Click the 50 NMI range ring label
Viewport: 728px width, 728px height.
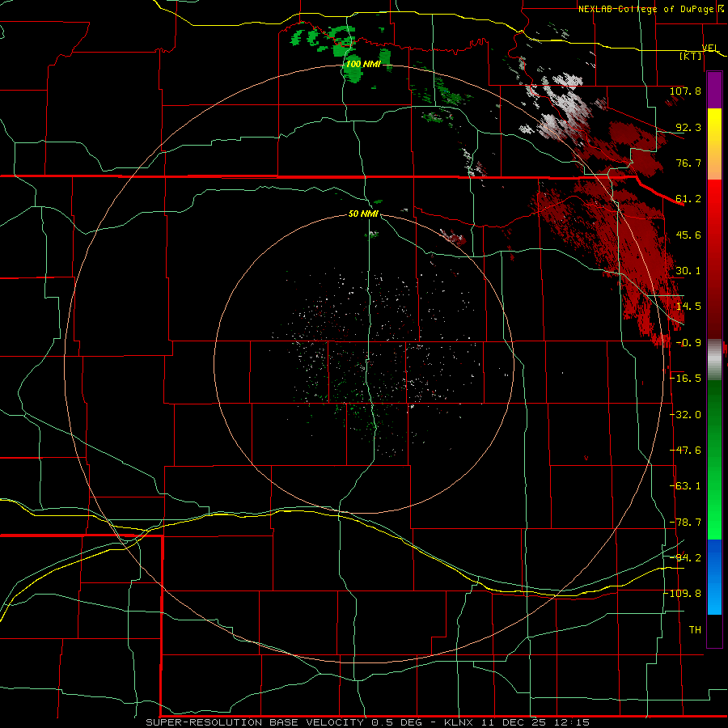(363, 214)
